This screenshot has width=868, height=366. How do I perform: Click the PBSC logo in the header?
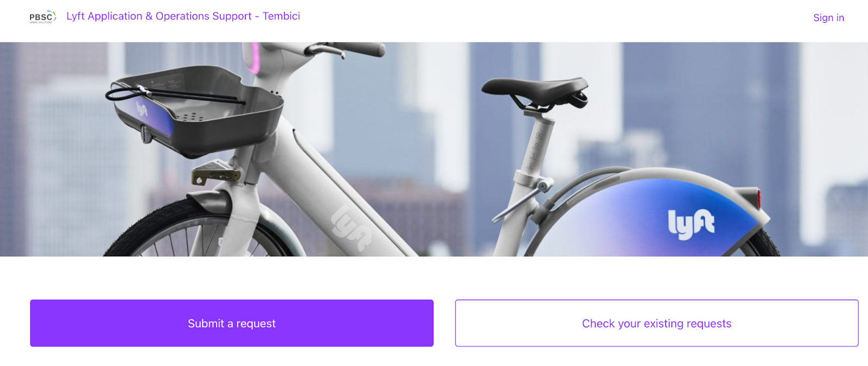pyautogui.click(x=43, y=17)
